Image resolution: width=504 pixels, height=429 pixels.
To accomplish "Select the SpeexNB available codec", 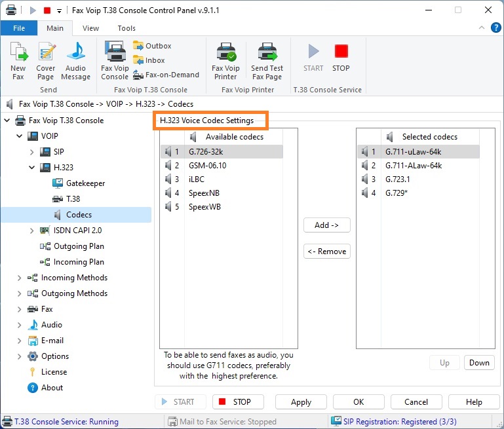I will 222,193.
